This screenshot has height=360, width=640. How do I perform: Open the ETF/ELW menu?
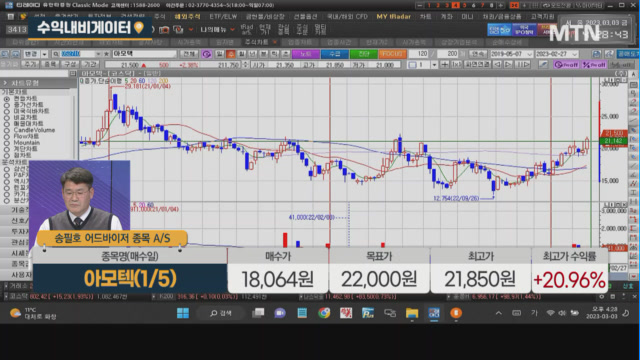click(223, 17)
